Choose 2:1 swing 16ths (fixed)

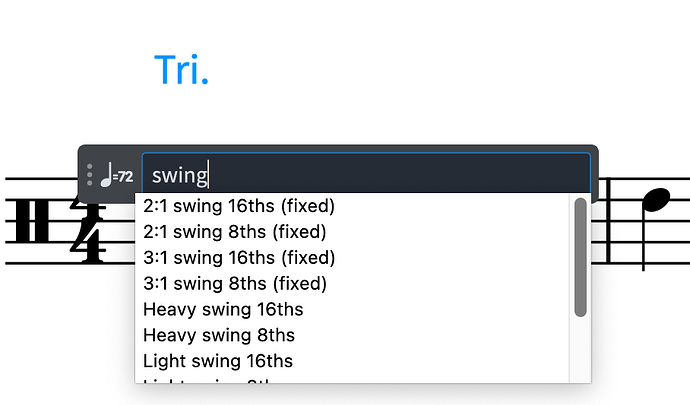(x=238, y=207)
